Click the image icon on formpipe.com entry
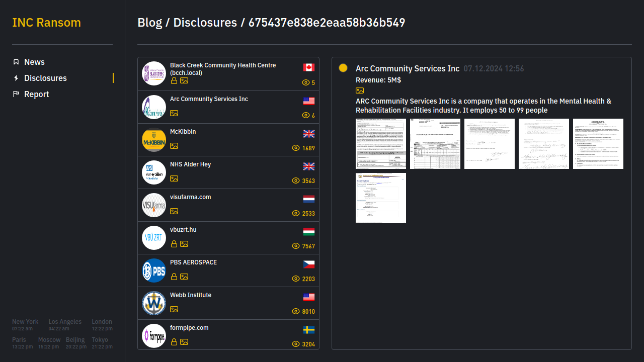644x362 pixels. click(x=184, y=342)
